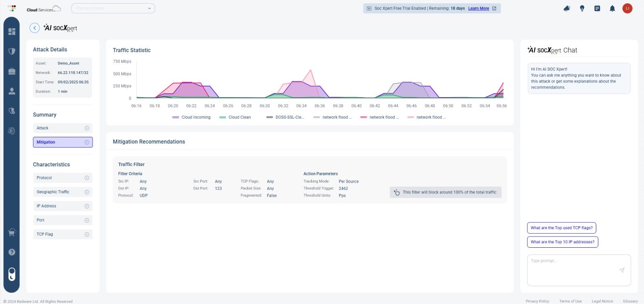Open the shield-with-gear icon in the sidebar

(12, 111)
